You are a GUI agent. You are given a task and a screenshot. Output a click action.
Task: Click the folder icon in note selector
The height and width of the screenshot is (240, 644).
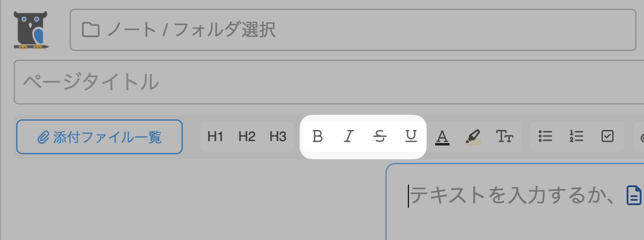tap(91, 30)
